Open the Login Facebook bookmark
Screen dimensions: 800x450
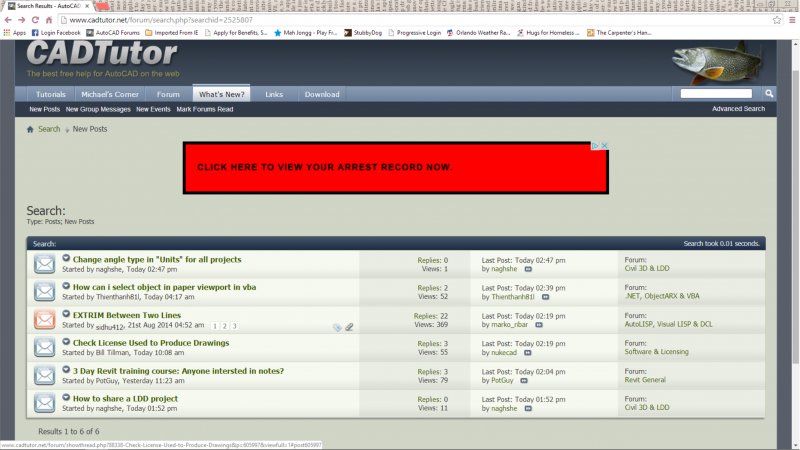click(56, 33)
